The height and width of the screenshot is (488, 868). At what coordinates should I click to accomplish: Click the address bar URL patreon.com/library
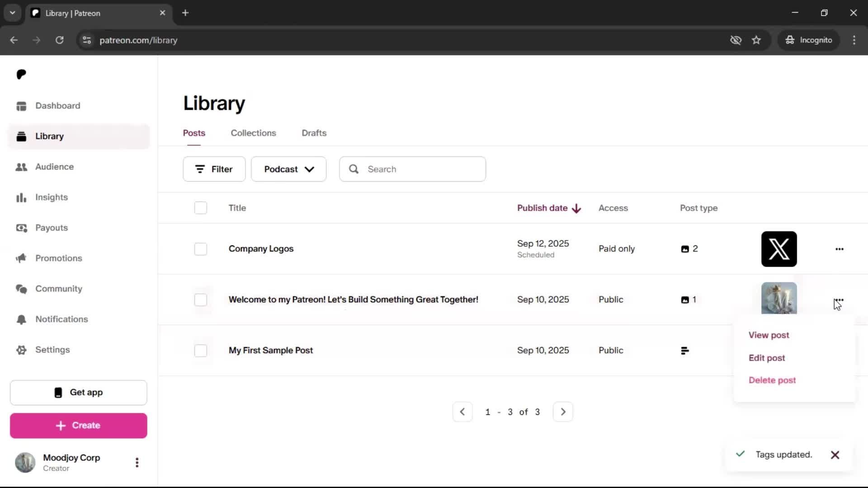138,40
